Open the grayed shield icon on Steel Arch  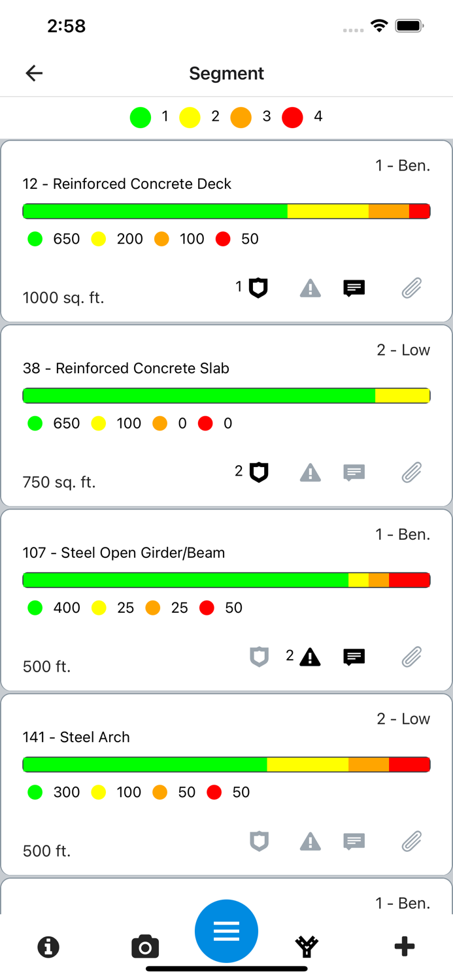click(259, 841)
